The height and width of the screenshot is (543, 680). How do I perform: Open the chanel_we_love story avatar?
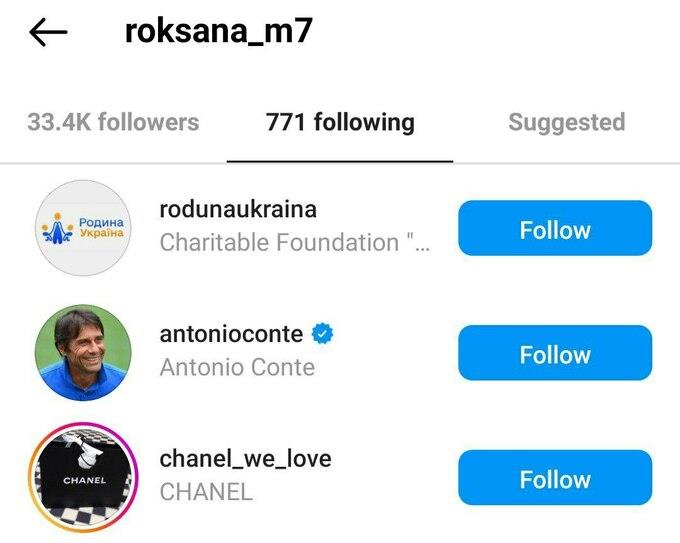click(x=84, y=478)
